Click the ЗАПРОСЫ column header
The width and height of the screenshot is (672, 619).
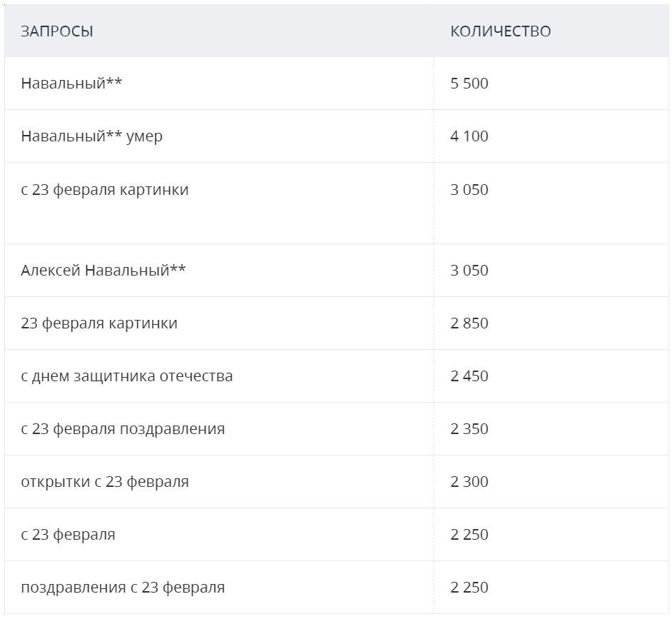tap(57, 31)
